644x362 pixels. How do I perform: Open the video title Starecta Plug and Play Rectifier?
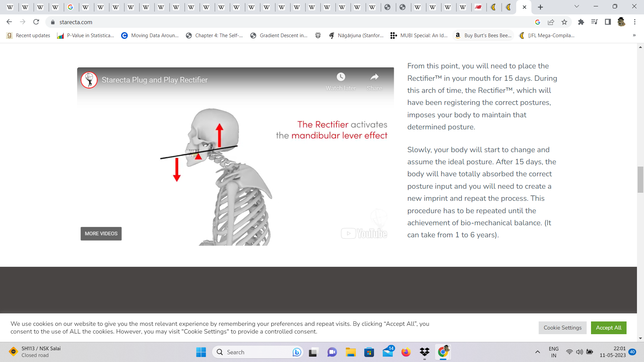(155, 80)
